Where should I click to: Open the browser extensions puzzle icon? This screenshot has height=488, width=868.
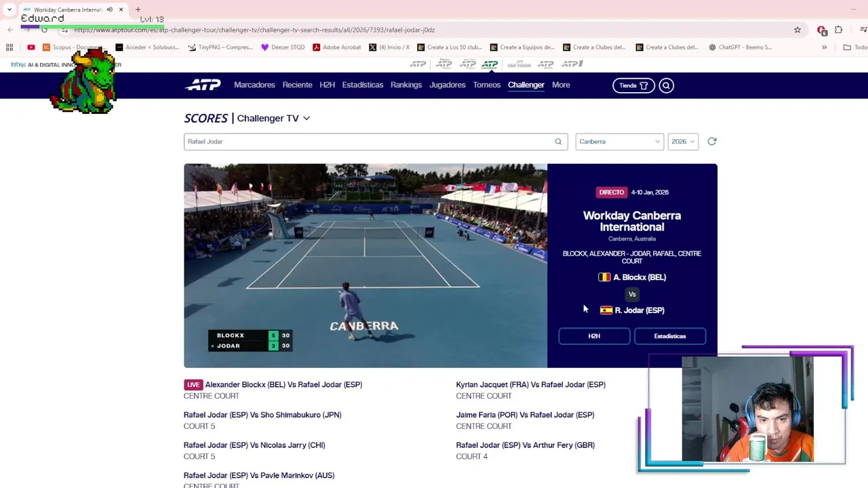coord(839,30)
